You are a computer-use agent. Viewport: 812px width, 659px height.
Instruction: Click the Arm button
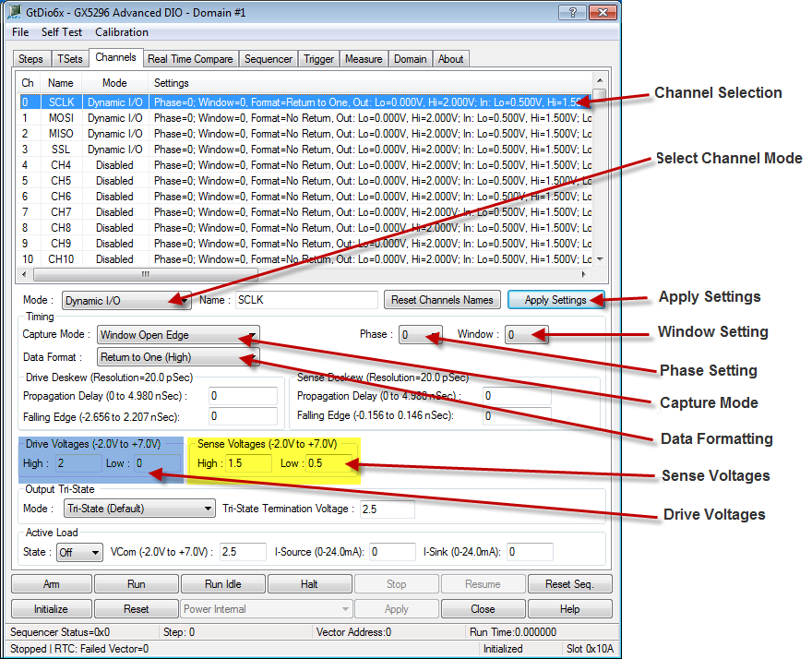point(52,584)
